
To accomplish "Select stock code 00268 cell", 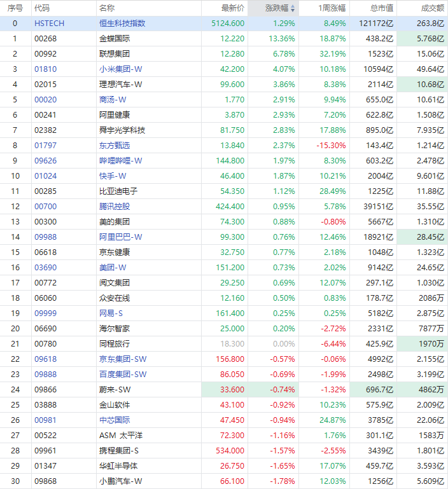I will point(64,39).
